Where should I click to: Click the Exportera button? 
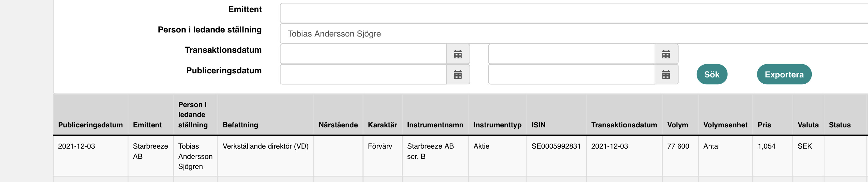(784, 74)
